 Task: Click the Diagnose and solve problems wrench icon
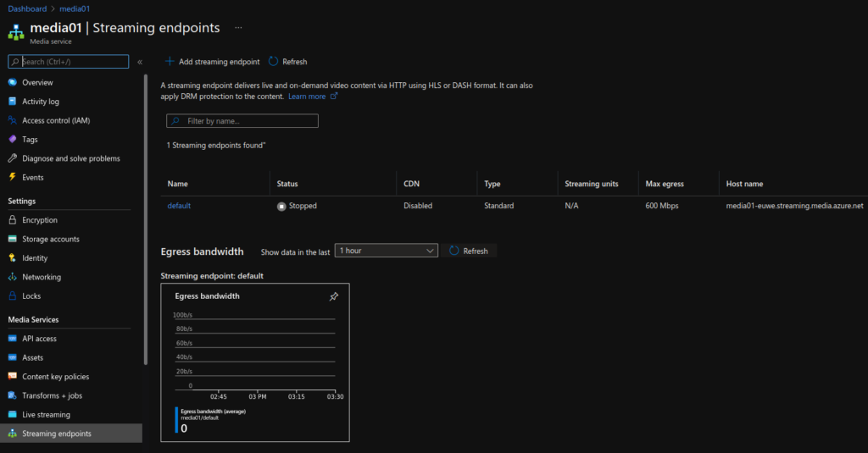tap(12, 158)
